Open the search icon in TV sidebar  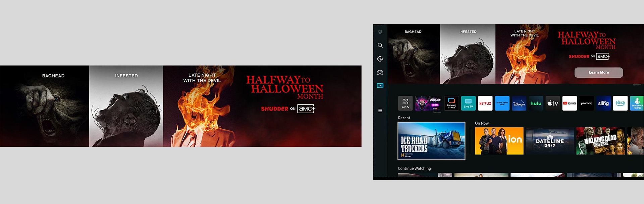coord(380,45)
